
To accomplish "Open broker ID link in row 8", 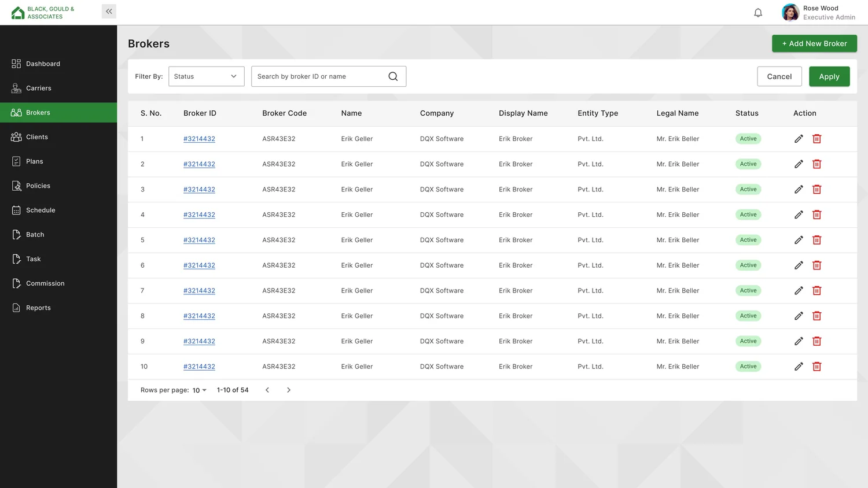I will 199,316.
